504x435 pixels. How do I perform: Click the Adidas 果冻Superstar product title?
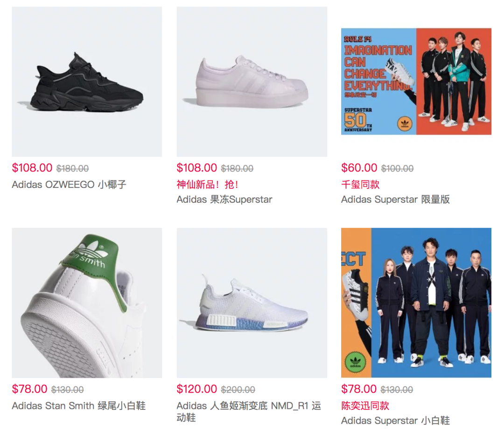(224, 200)
